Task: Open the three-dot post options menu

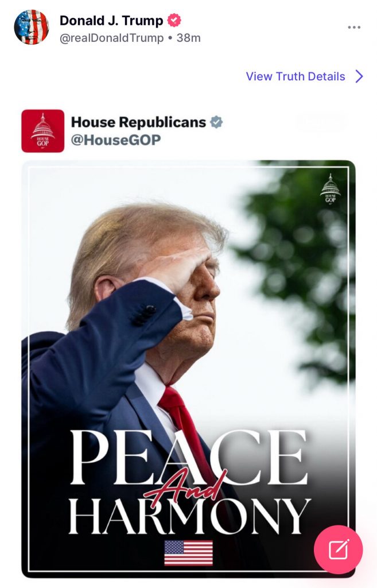Action: click(354, 28)
